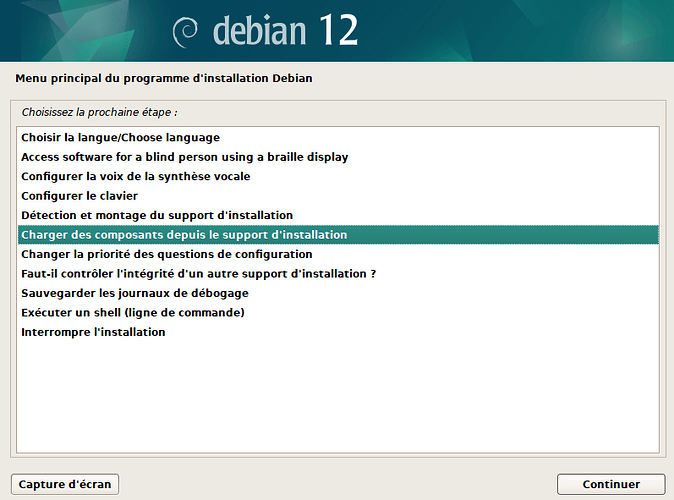Select the braille display access software item
Viewport: 674px width, 500px height.
coord(338,157)
